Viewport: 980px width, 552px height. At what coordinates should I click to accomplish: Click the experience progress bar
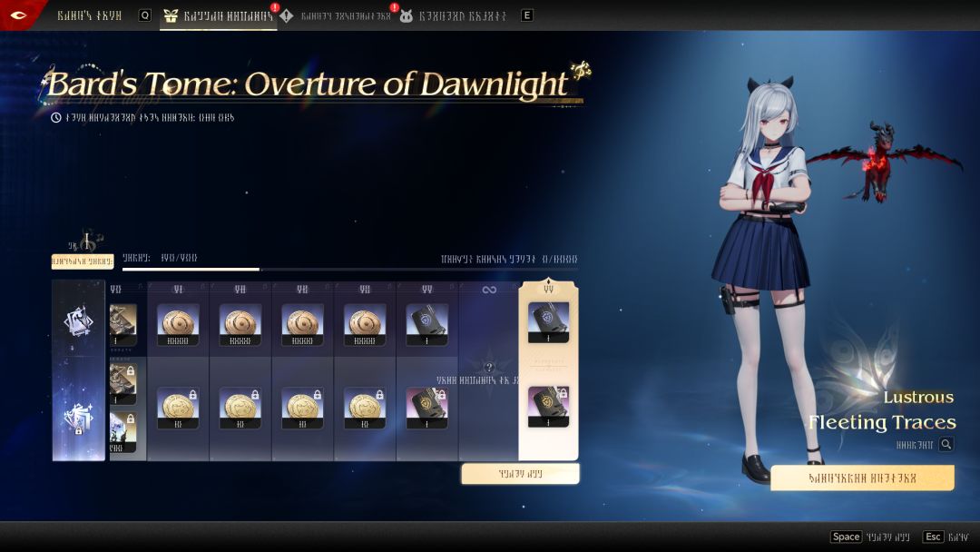tap(350, 270)
